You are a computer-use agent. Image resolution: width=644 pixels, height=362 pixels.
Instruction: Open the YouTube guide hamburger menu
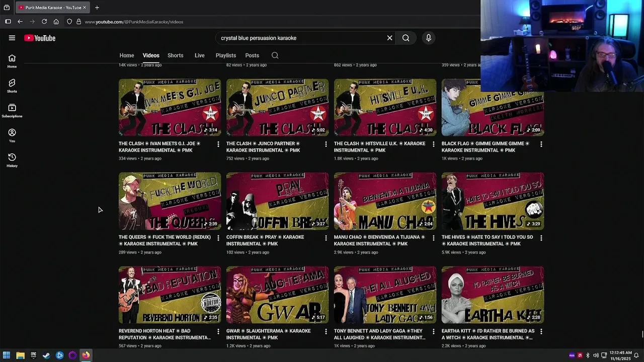12,38
